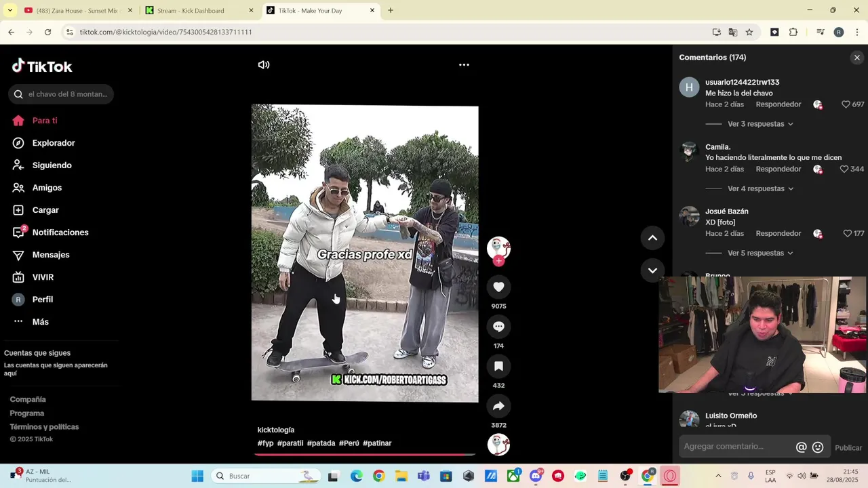The height and width of the screenshot is (488, 868).
Task: Follow creator with red plus badge
Action: point(498,261)
